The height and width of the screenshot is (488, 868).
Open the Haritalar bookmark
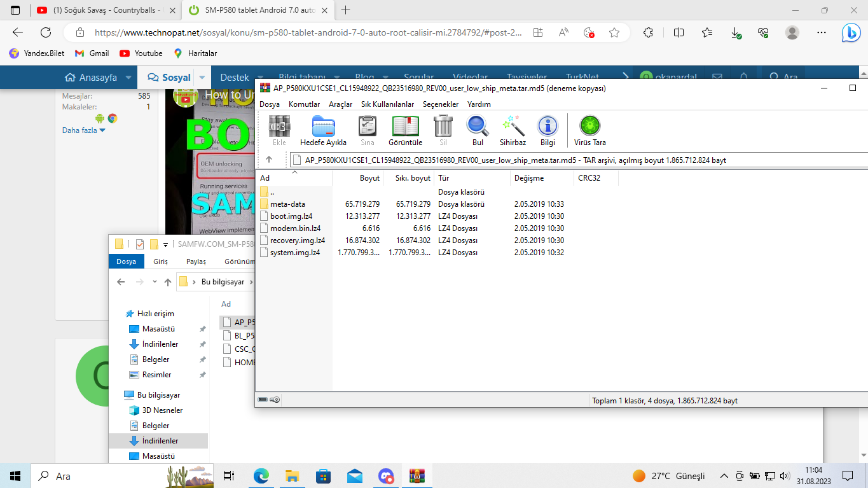(195, 53)
